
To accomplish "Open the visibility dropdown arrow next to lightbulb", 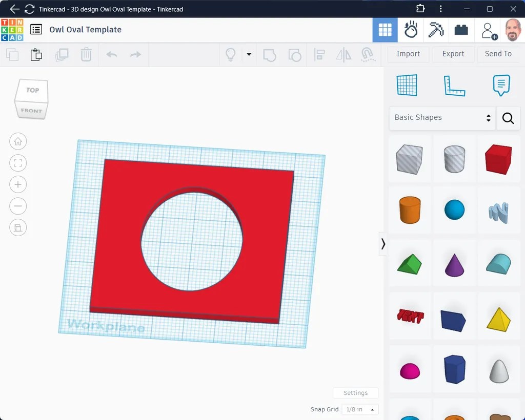I will (249, 54).
